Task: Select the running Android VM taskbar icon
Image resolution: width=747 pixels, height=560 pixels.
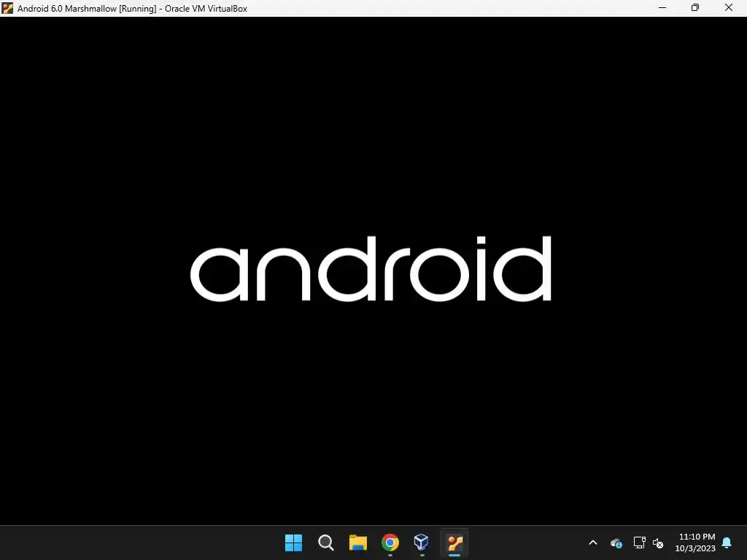Action: [x=454, y=542]
